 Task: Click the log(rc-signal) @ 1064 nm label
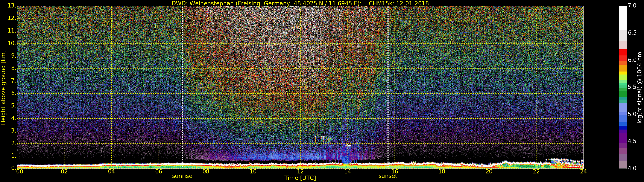click(639, 87)
